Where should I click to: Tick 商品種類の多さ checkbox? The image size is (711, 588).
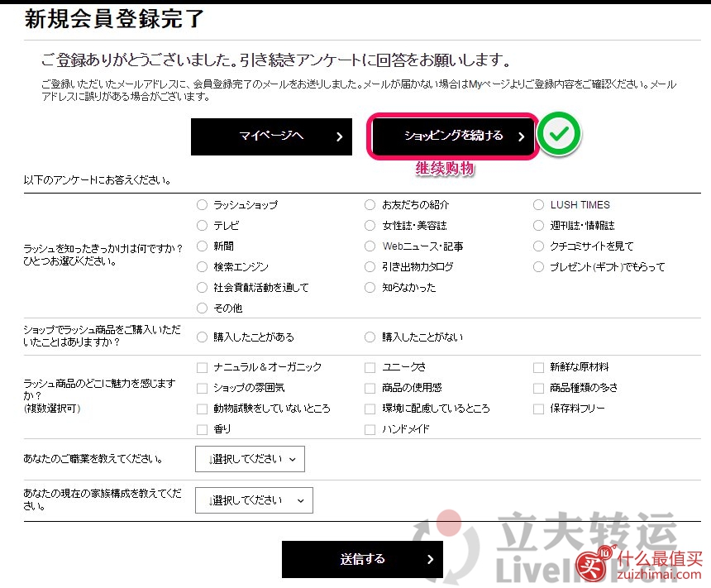pyautogui.click(x=538, y=389)
